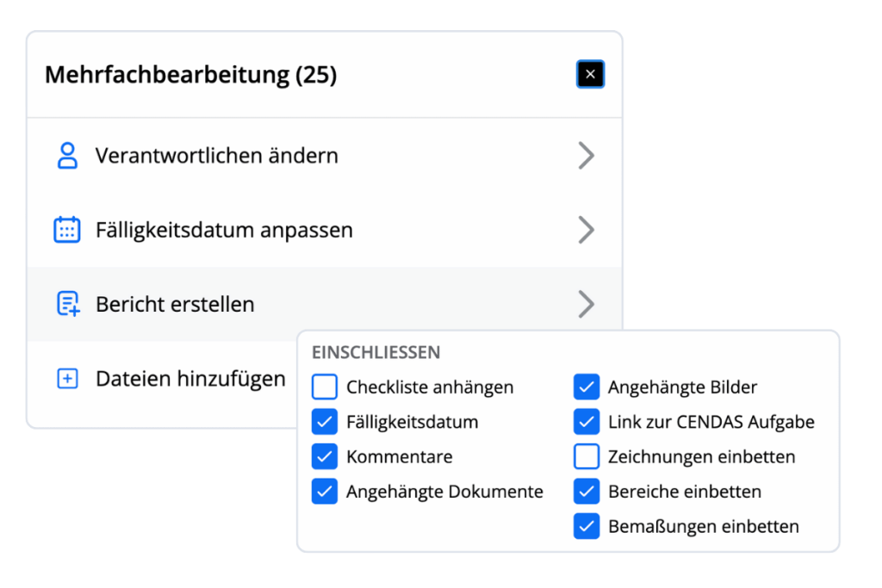This screenshot has height=588, width=882.
Task: Uncheck the Kommentare option
Action: (x=325, y=456)
